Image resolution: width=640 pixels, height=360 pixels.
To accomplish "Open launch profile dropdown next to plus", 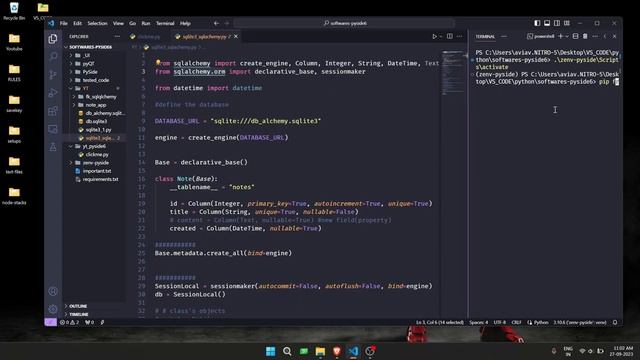I will (x=567, y=36).
